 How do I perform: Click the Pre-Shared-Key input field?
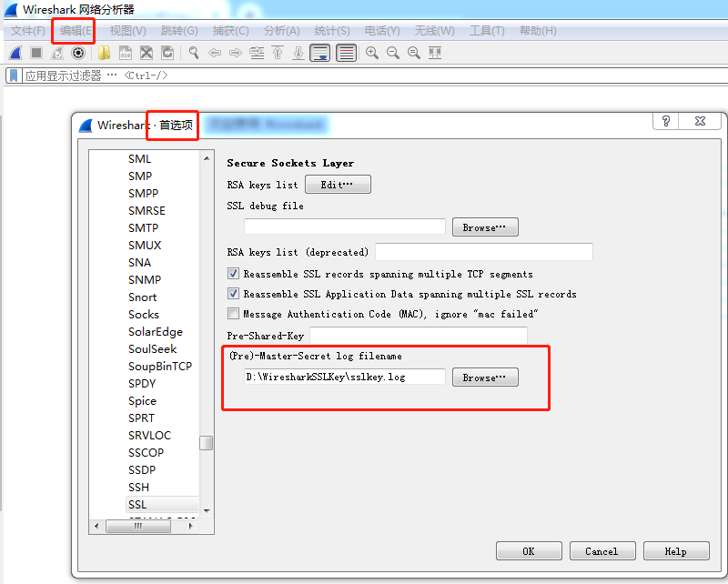point(419,335)
